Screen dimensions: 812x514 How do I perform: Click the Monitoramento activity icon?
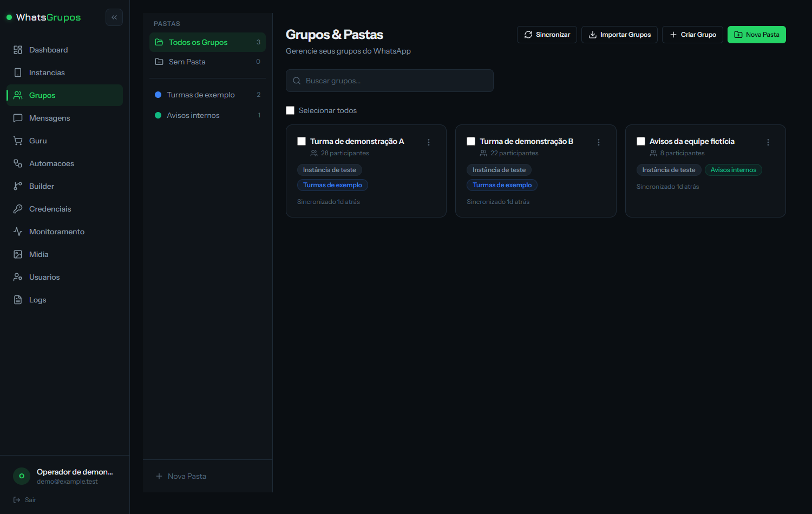pyautogui.click(x=18, y=232)
